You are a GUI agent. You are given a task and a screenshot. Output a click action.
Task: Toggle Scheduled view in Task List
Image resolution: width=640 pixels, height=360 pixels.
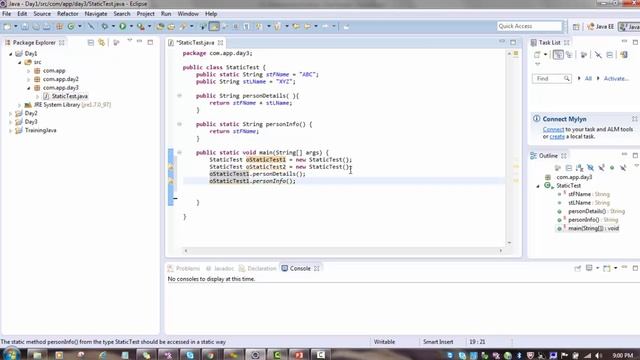pos(569,55)
